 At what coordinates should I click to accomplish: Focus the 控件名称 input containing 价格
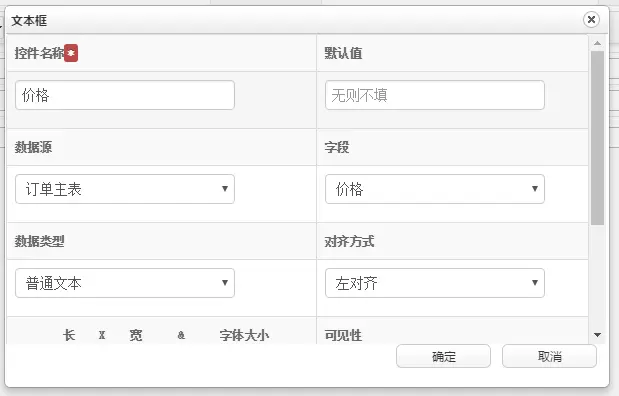coord(125,95)
